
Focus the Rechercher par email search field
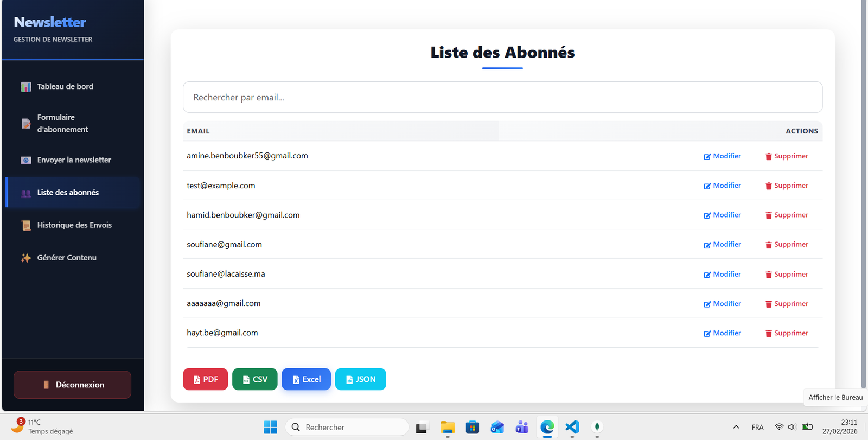(502, 97)
